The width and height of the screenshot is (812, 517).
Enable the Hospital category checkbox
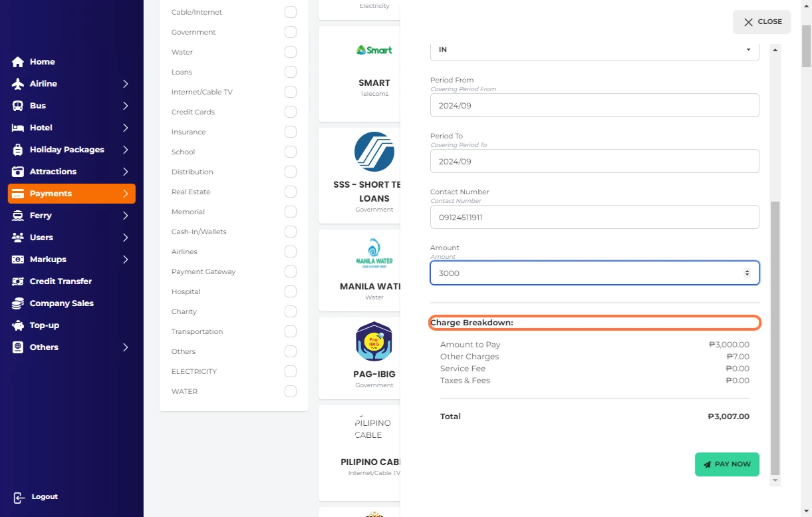point(291,291)
